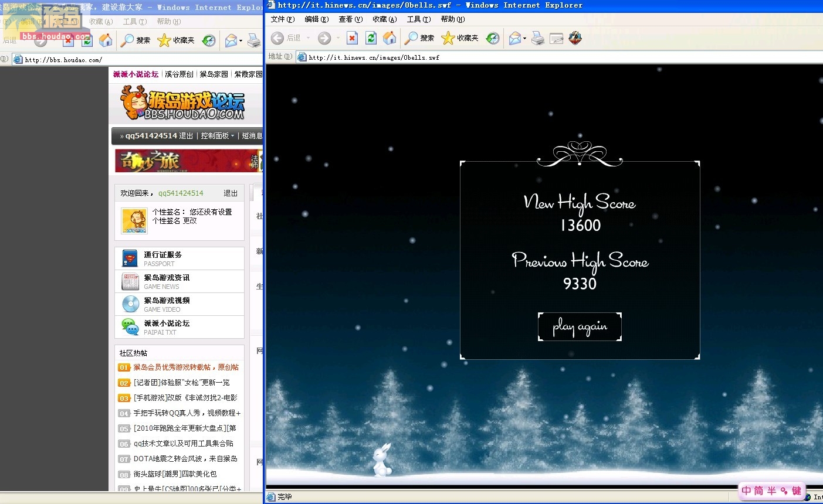Open History in the bbs.houdao.com window

(209, 40)
